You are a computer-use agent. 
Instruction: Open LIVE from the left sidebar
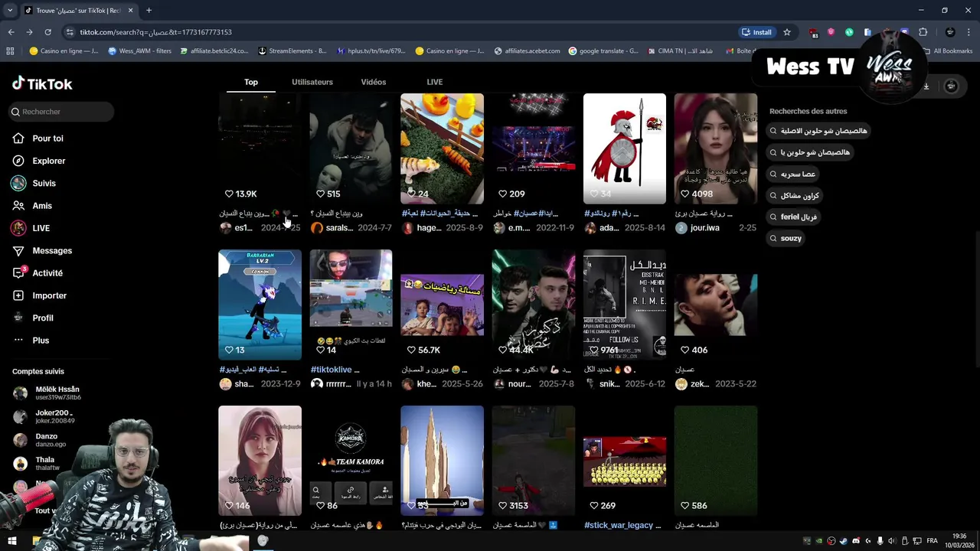(x=41, y=228)
